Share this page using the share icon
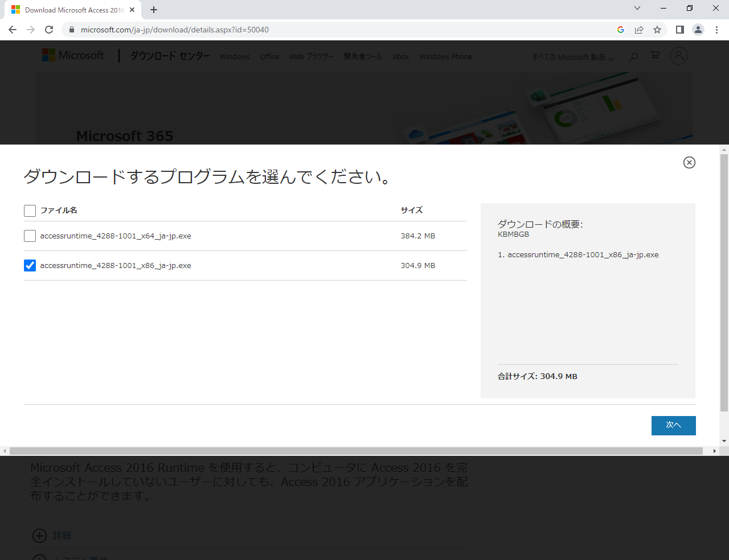 click(x=639, y=30)
